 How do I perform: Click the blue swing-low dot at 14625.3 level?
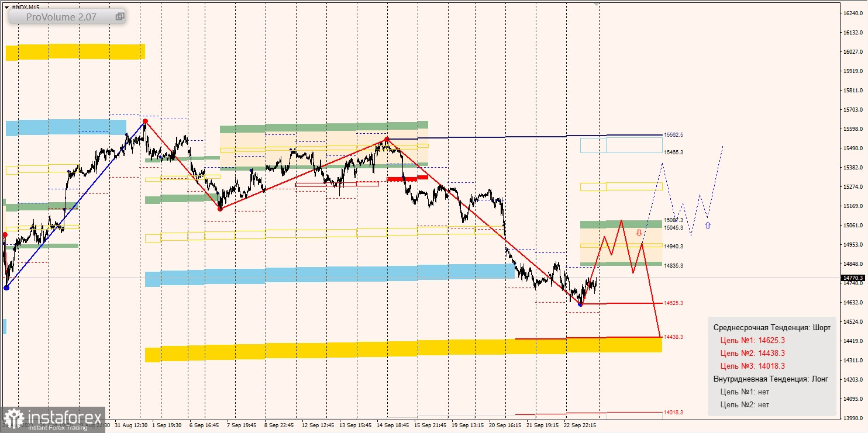pos(580,304)
